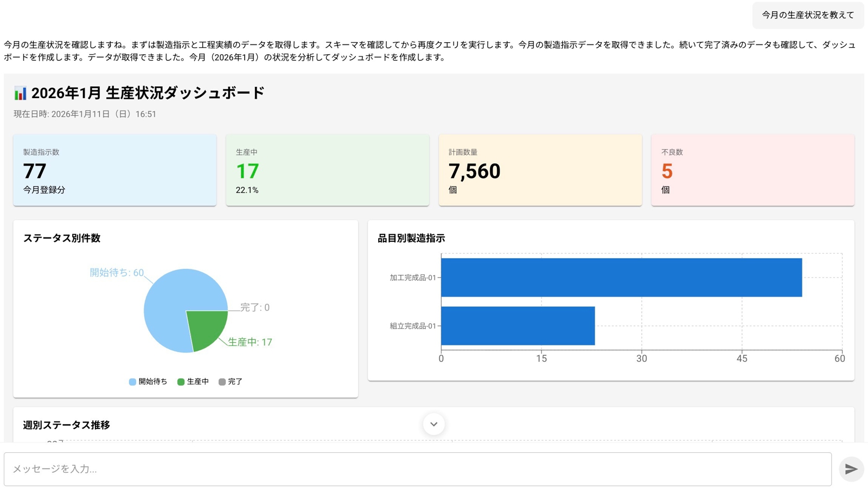The width and height of the screenshot is (868, 488).
Task: Click the send message paper plane icon
Action: click(851, 468)
